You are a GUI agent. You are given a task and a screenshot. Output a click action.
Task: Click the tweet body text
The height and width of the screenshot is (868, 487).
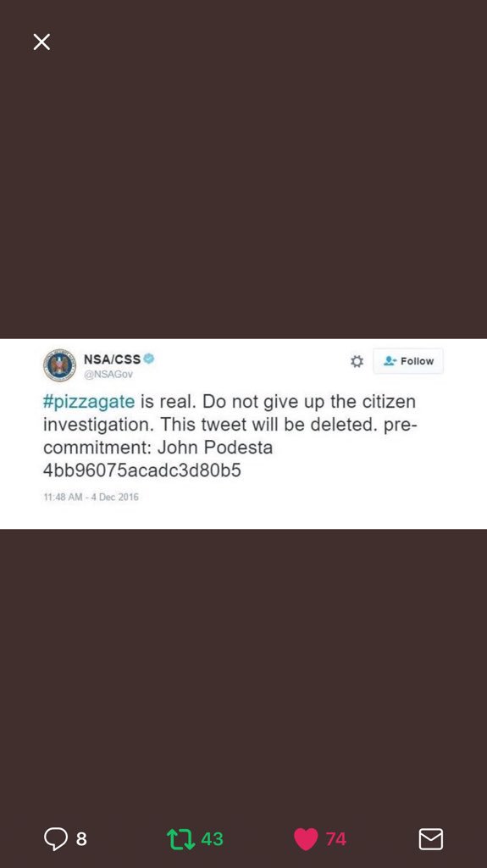(230, 436)
